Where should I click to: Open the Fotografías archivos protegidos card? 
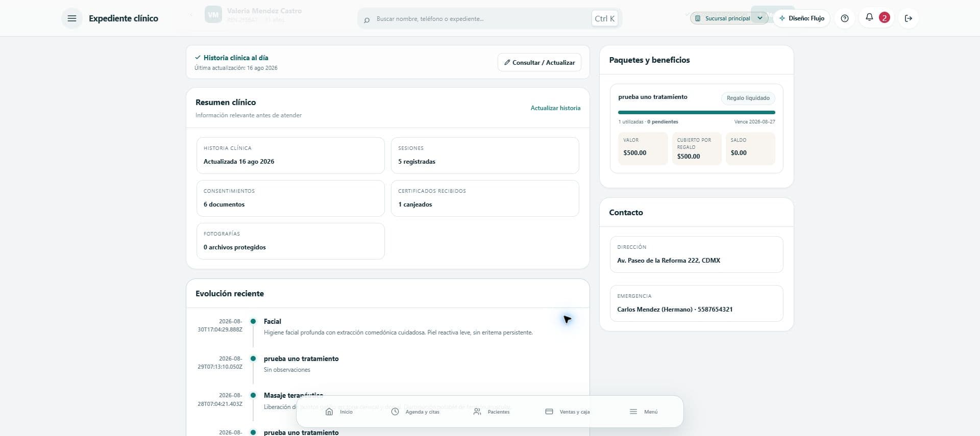point(290,241)
